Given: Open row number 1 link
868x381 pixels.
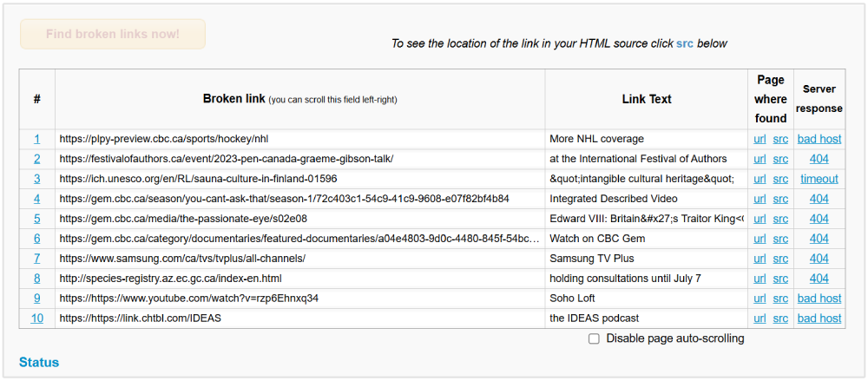Looking at the screenshot, I should (x=37, y=139).
